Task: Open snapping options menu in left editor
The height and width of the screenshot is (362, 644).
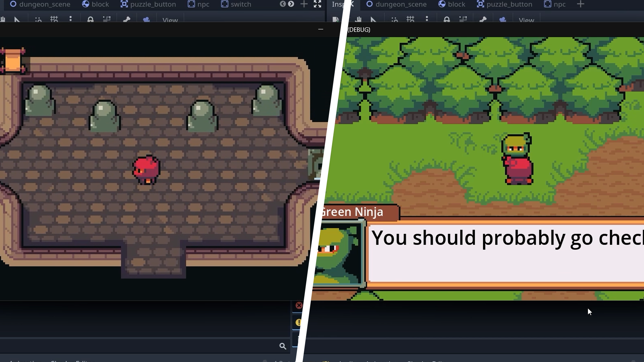Action: click(x=70, y=19)
